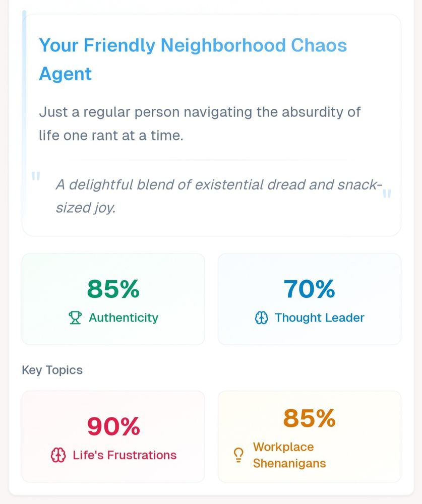Click the opening quotation mark icon
The height and width of the screenshot is (504, 422).
coord(36,176)
